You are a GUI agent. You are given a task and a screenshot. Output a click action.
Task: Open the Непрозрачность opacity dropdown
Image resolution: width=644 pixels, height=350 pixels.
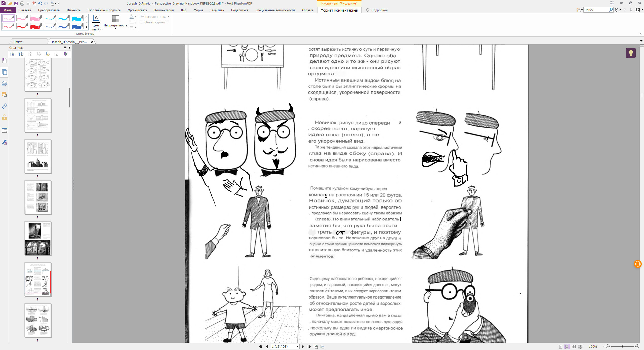[x=115, y=29]
